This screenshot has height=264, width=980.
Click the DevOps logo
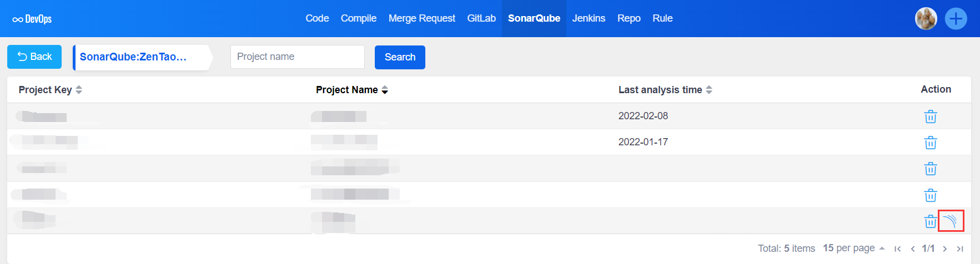point(32,19)
